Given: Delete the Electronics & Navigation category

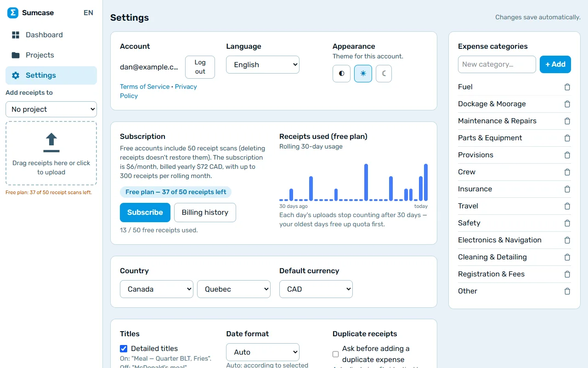Looking at the screenshot, I should [567, 240].
